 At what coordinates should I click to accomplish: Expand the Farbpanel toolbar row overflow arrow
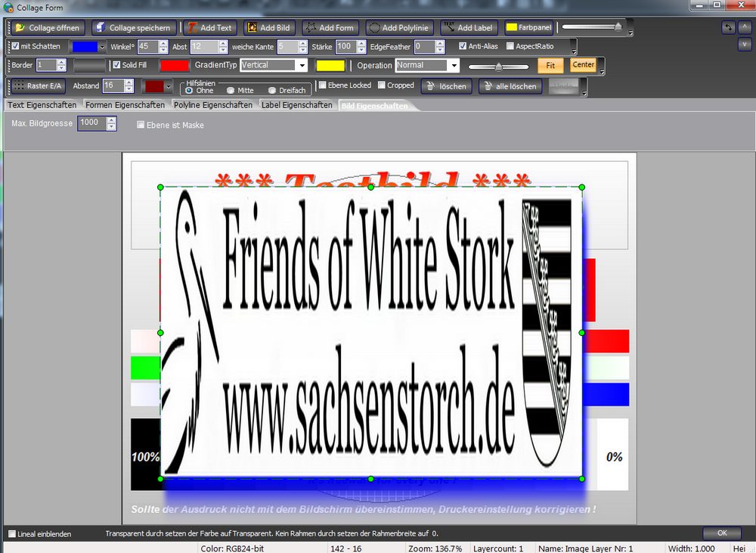(x=631, y=33)
